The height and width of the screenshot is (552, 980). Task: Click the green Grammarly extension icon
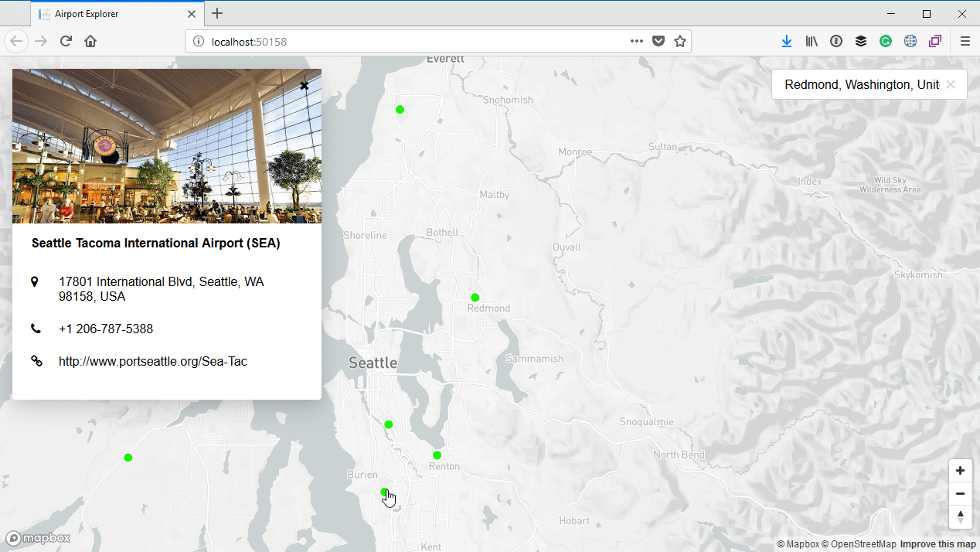[886, 41]
